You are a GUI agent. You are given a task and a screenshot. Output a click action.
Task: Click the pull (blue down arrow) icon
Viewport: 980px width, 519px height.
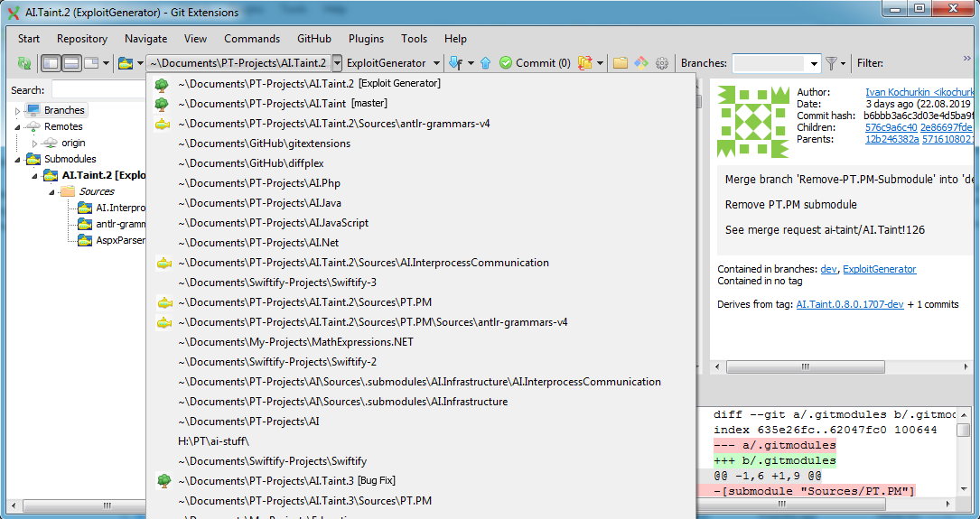point(455,63)
